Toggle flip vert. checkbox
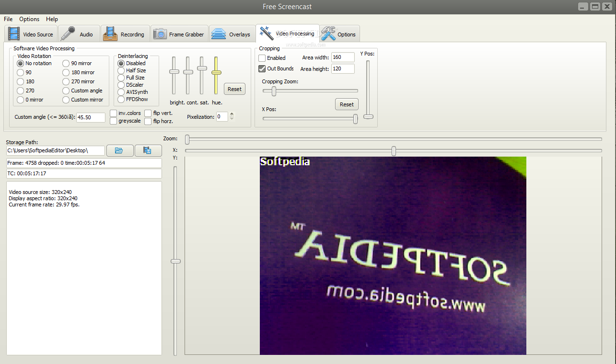The height and width of the screenshot is (364, 616). tap(148, 113)
